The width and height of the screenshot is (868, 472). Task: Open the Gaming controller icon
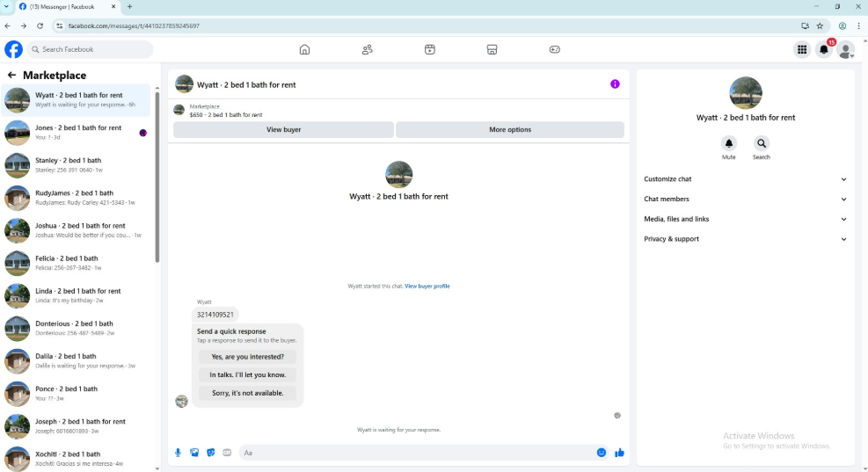click(555, 49)
